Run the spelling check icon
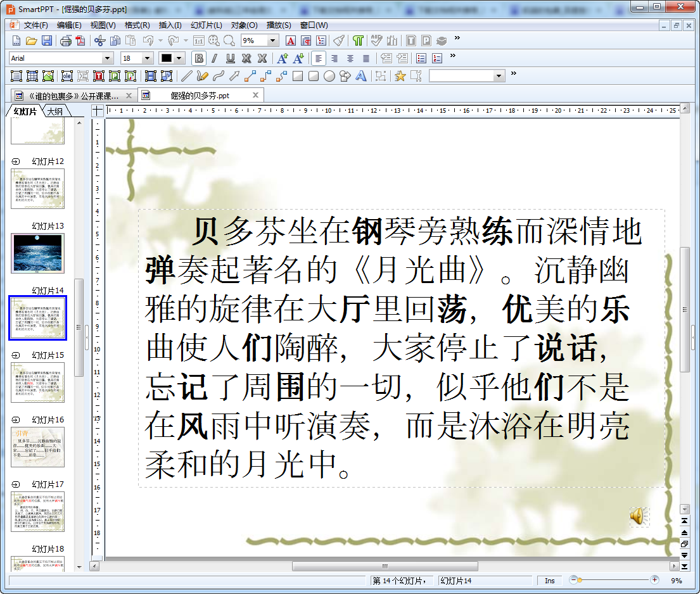The image size is (700, 594). (x=377, y=41)
